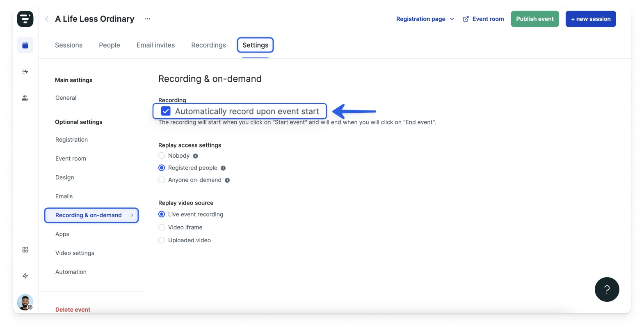The height and width of the screenshot is (333, 644).
Task: Open Design settings
Action: tap(64, 177)
